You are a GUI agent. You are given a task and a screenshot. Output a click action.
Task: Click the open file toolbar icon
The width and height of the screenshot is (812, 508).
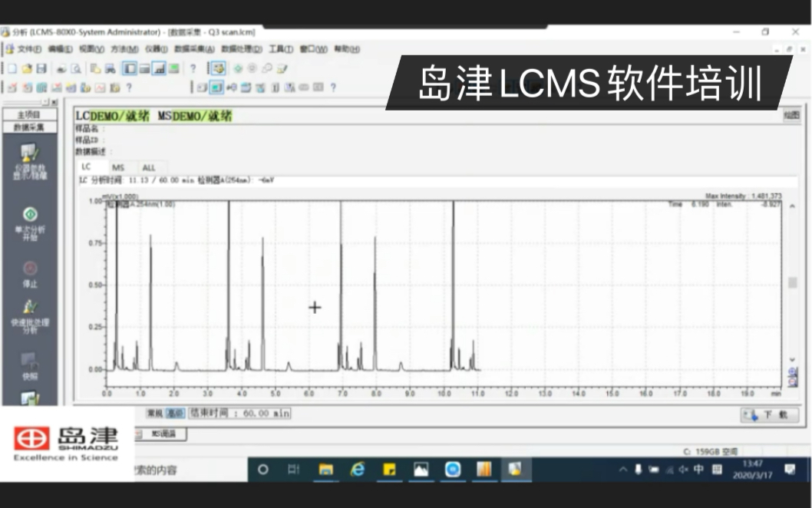[27, 69]
